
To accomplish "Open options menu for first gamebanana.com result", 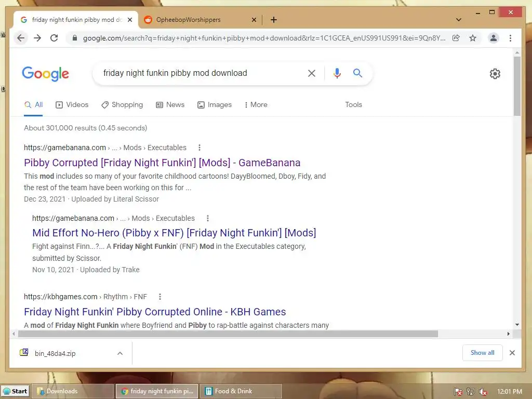I will click(199, 148).
